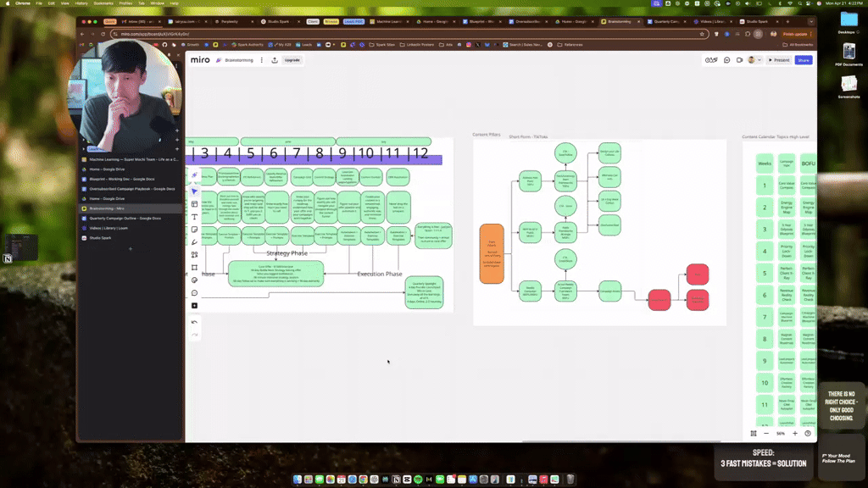Open Chrome tab search dropdown
The height and width of the screenshot is (488, 868).
811,21
